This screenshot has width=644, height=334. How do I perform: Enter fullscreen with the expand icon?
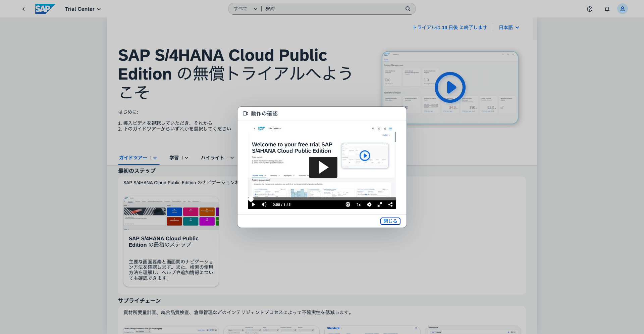(380, 204)
